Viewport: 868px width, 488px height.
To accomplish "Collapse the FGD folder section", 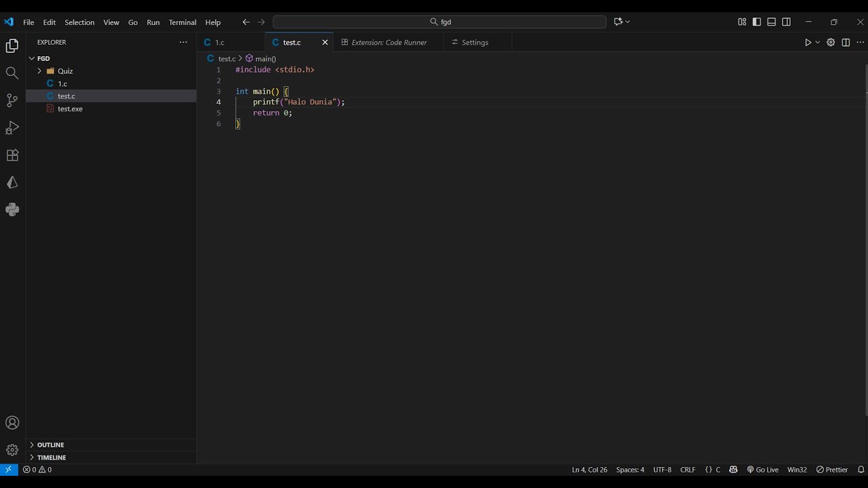I will click(x=111, y=58).
